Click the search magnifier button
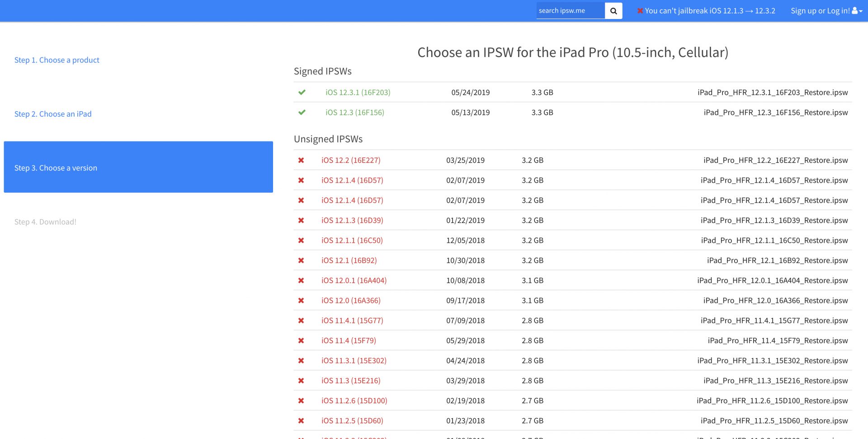 (x=613, y=11)
